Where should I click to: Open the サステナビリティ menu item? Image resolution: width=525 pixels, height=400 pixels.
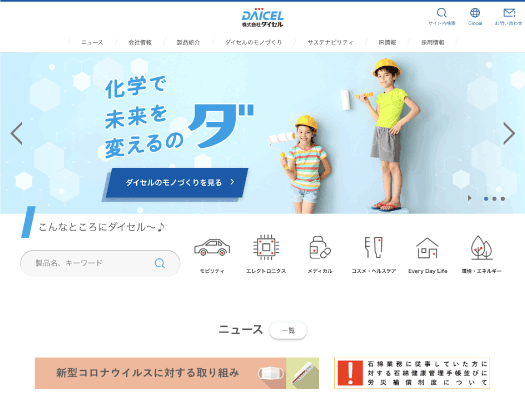[x=330, y=43]
